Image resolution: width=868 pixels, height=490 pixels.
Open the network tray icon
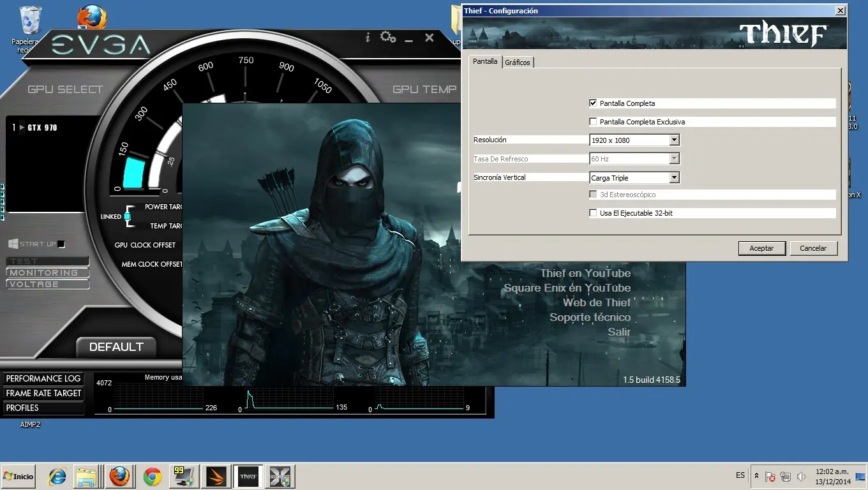(x=786, y=477)
